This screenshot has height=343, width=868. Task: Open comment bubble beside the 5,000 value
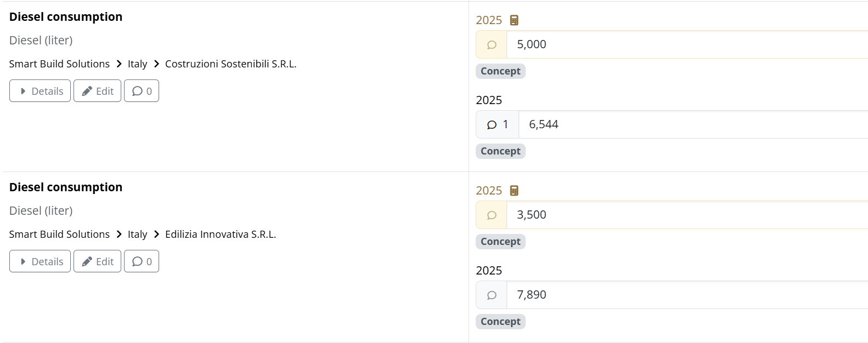[492, 45]
